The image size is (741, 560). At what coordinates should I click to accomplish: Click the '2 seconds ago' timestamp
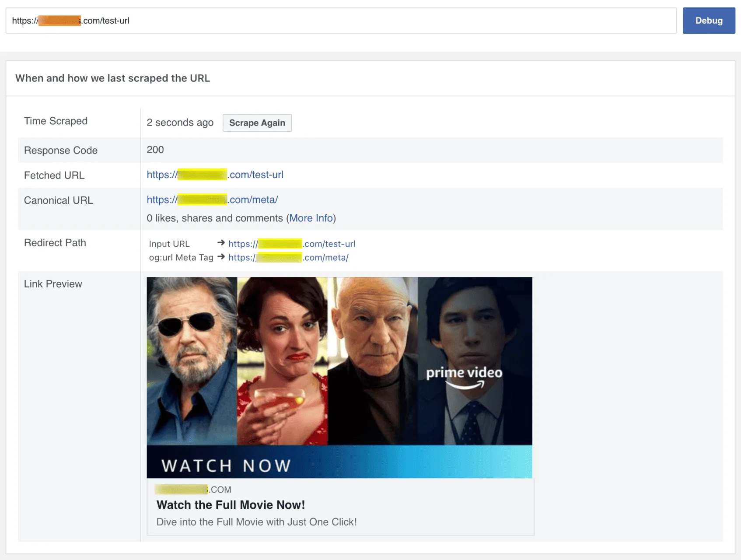tap(180, 122)
